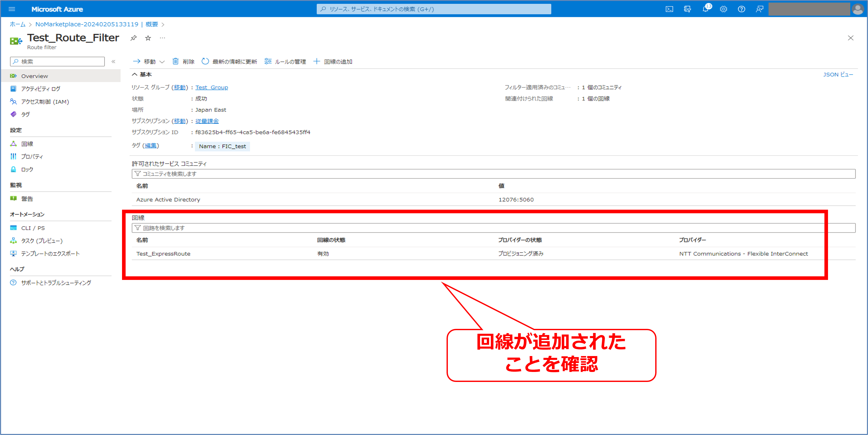Open Cloud Shell icon in top bar
868x435 pixels.
point(669,9)
